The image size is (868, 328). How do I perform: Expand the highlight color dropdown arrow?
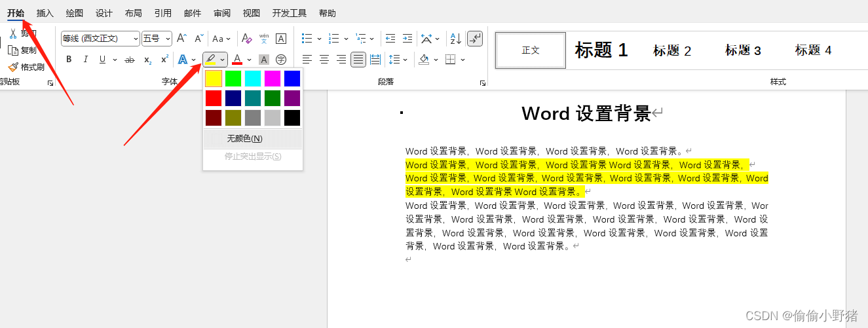(x=223, y=60)
